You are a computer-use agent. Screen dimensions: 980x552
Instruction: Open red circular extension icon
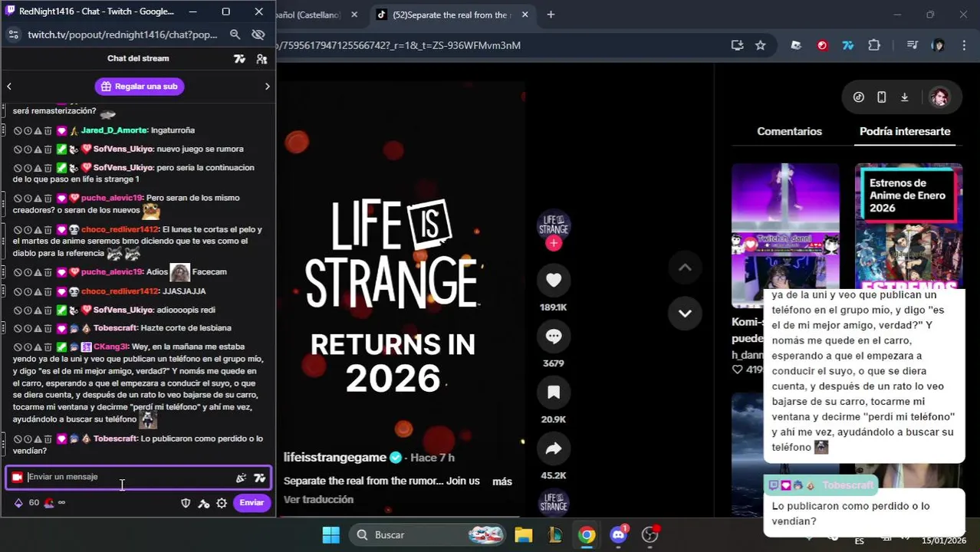822,45
